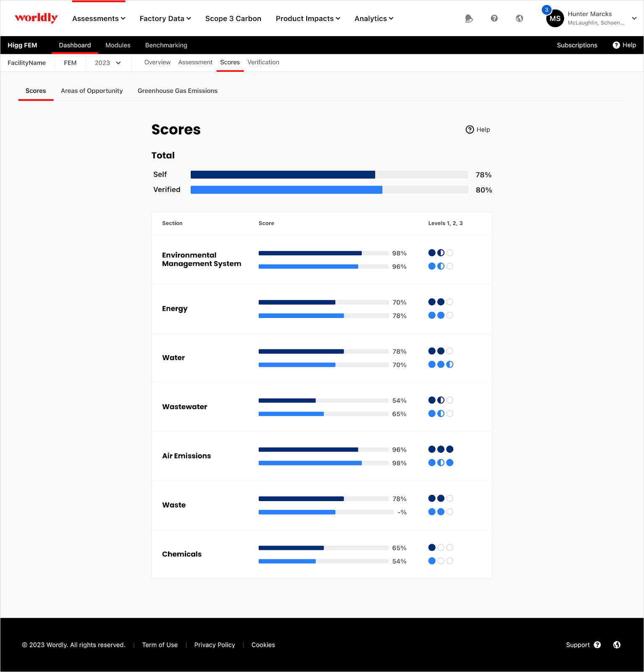Click the Higg FEM label
Viewport: 644px width, 672px height.
point(22,45)
